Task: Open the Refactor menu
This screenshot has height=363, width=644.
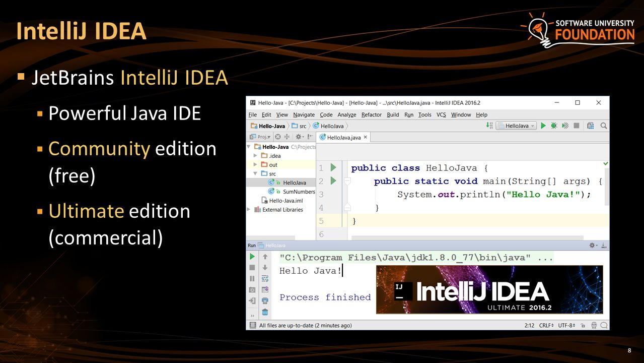Action: pos(372,114)
